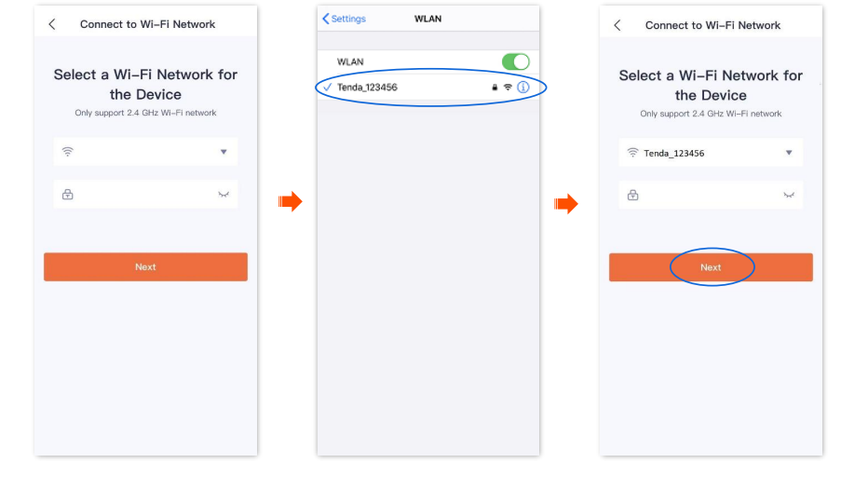Show password using left eye icon
Image resolution: width=868 pixels, height=504 pixels.
click(224, 195)
